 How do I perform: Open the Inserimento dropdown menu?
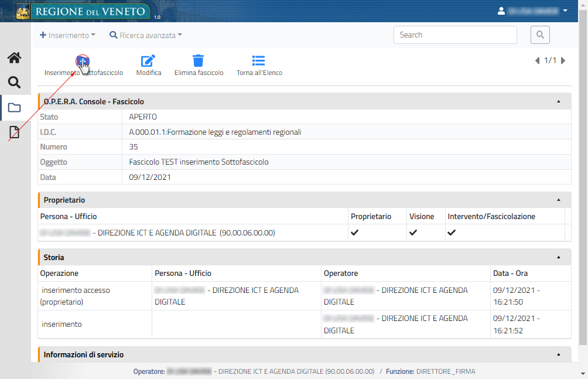coord(67,35)
